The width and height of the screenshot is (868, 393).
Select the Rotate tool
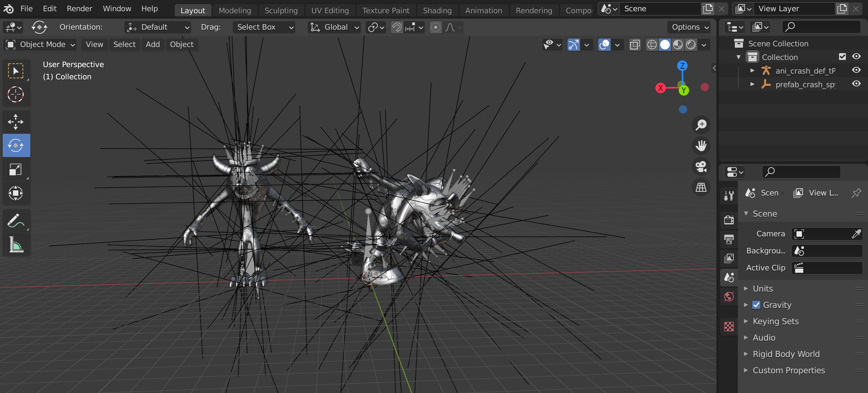point(16,145)
